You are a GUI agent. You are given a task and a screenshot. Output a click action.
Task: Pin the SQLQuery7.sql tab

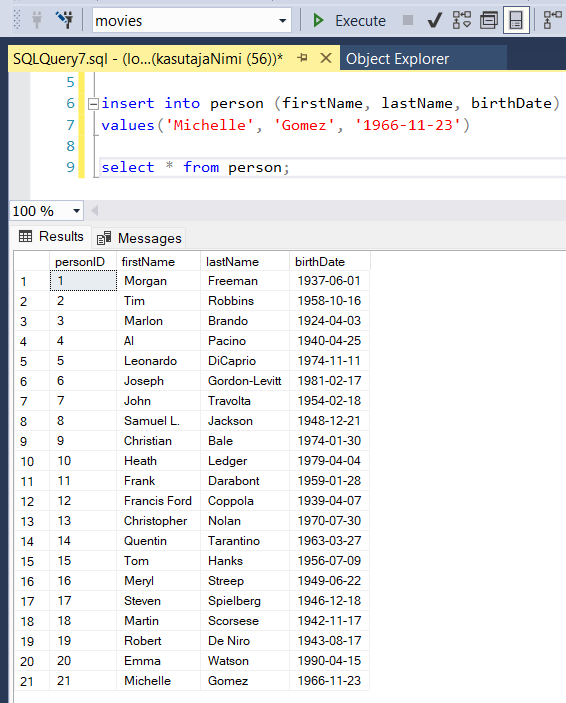coord(303,58)
